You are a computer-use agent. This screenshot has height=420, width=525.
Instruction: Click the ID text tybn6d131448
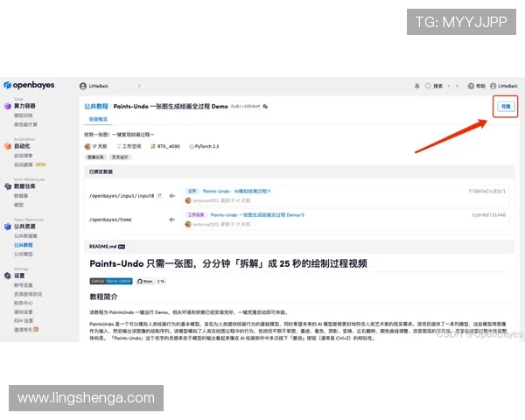[489, 215]
